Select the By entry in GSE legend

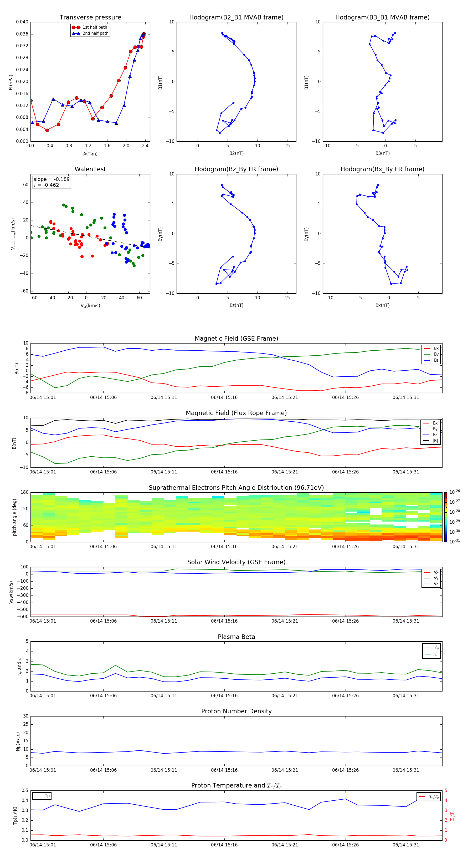pyautogui.click(x=431, y=355)
